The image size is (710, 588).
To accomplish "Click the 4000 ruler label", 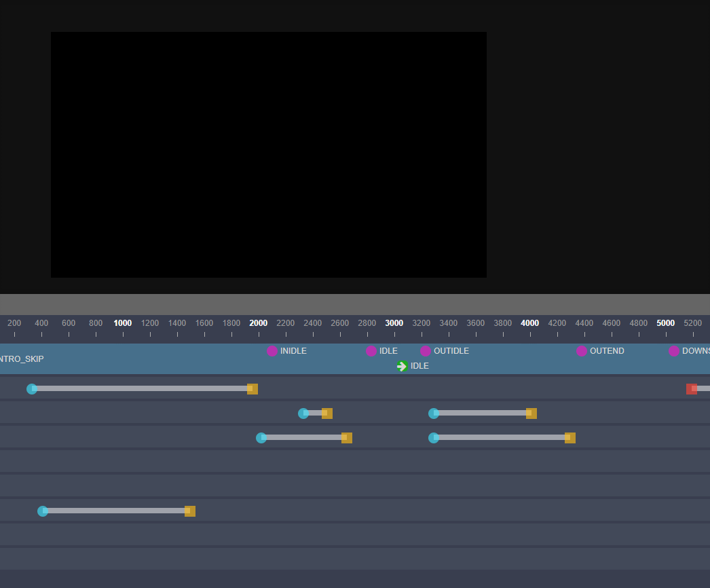I will [x=529, y=323].
